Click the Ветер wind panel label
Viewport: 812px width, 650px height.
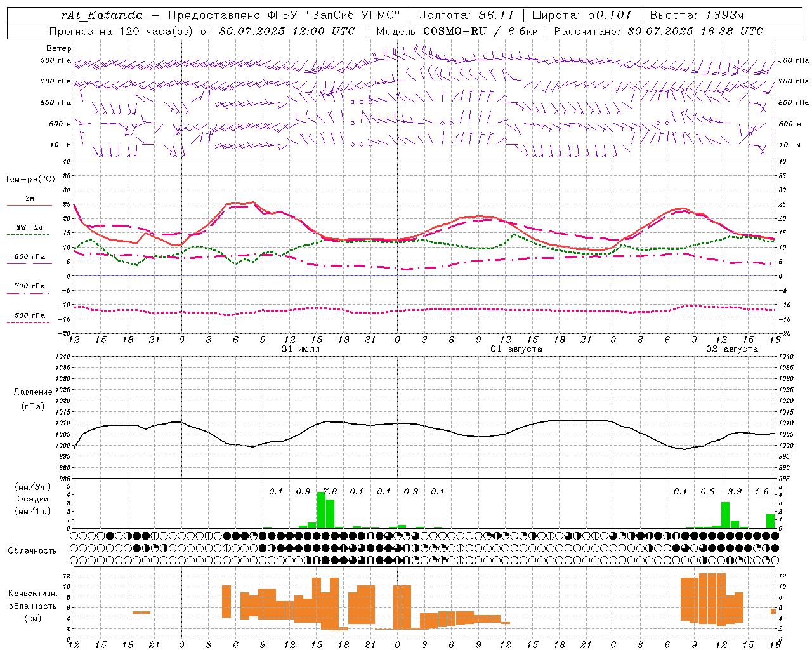pyautogui.click(x=59, y=48)
